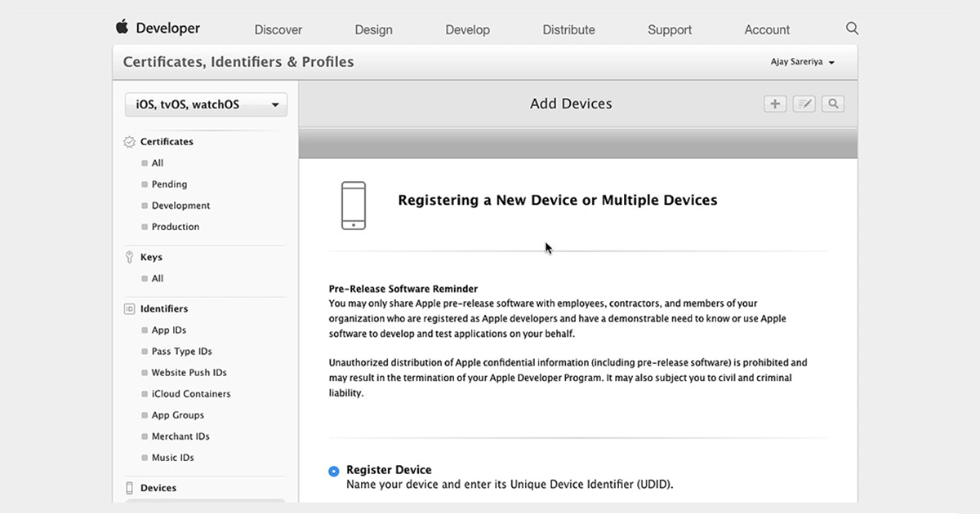Open the Ajay Sareriya account dropdown
Screen dimensions: 980x514
(803, 62)
